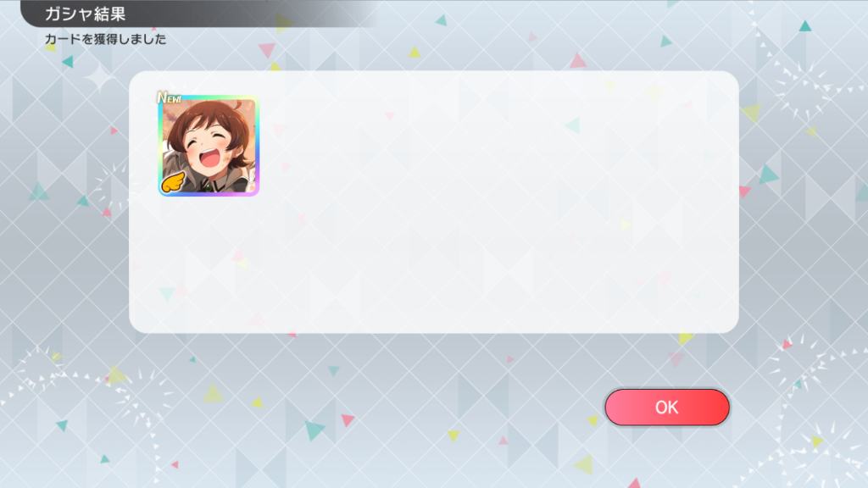Click the lower right corner of the white panel

(x=730, y=324)
